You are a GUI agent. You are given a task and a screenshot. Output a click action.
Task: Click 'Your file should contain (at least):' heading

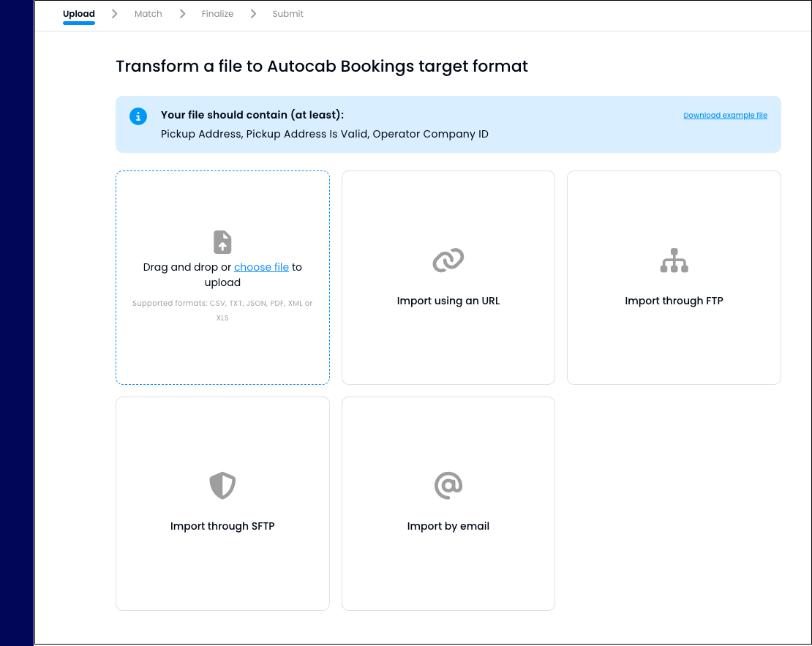point(252,115)
